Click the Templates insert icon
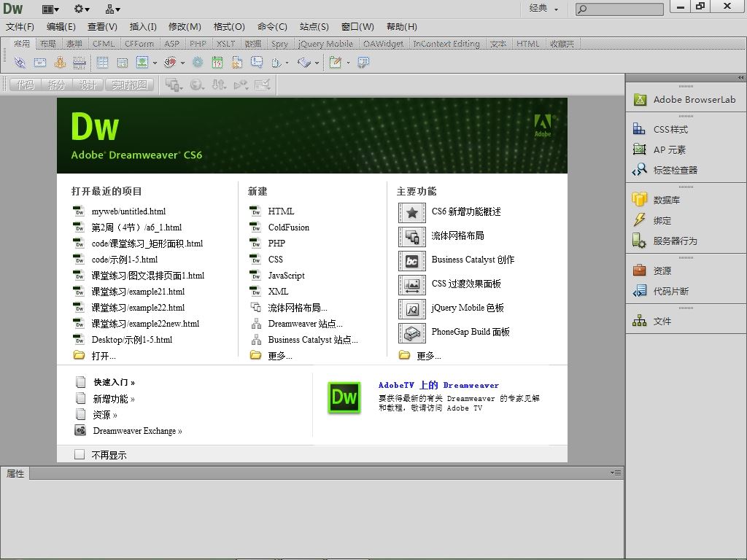 tap(336, 63)
